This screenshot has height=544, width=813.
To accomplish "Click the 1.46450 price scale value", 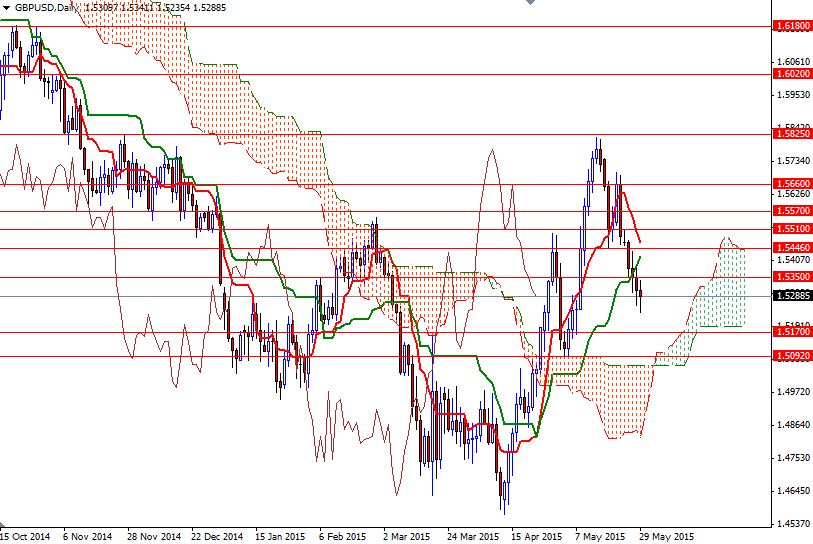I will coord(793,491).
